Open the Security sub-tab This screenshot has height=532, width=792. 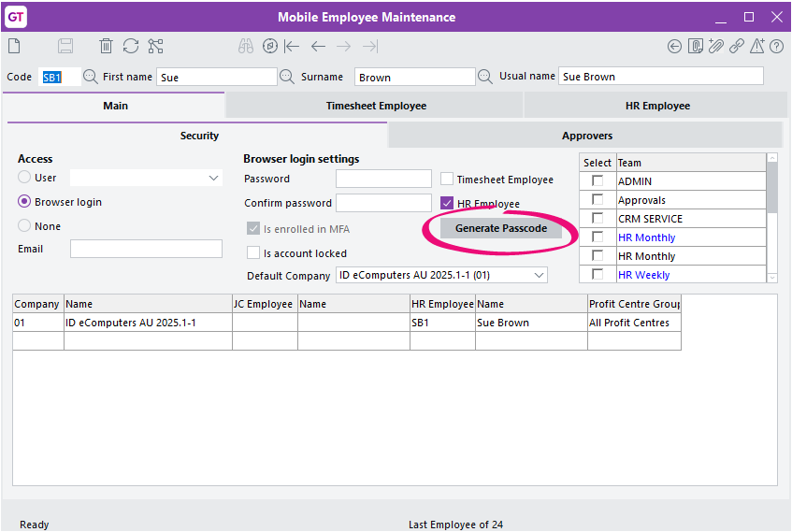click(199, 136)
